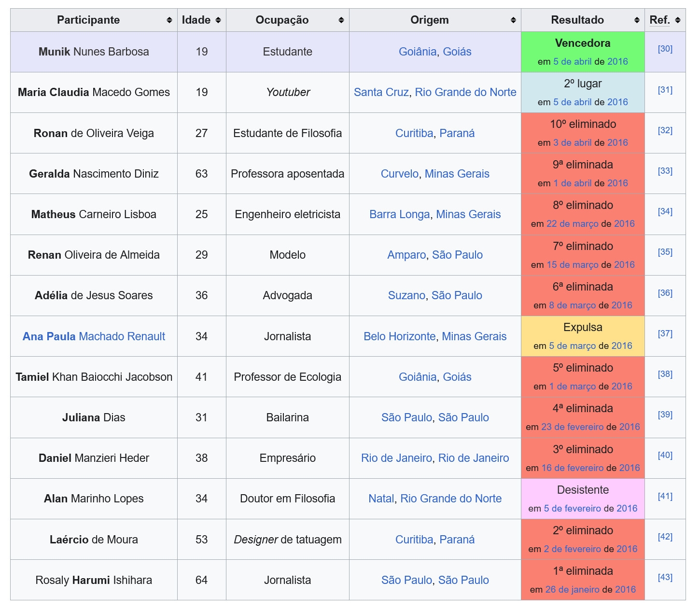Image resolution: width=700 pixels, height=610 pixels.
Task: Click the Barra Longa origin link
Action: click(399, 214)
